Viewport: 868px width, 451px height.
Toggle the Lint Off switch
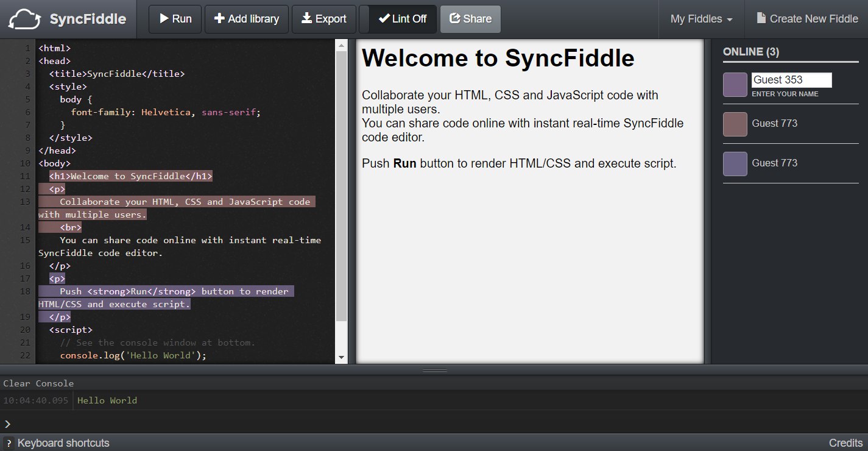tap(398, 19)
